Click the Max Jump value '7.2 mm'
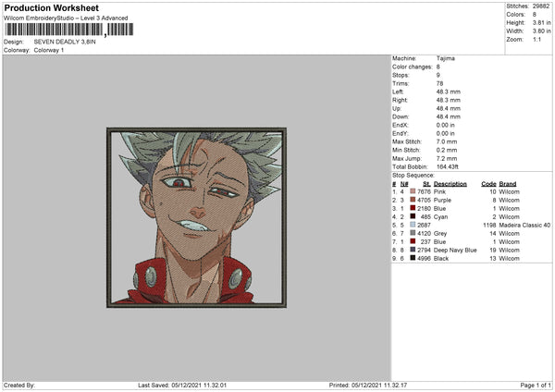 447,158
